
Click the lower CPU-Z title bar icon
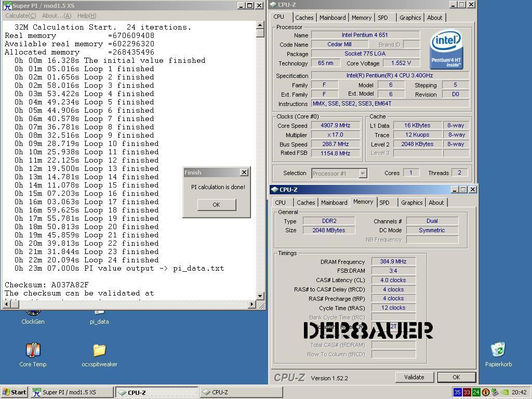tap(275, 189)
